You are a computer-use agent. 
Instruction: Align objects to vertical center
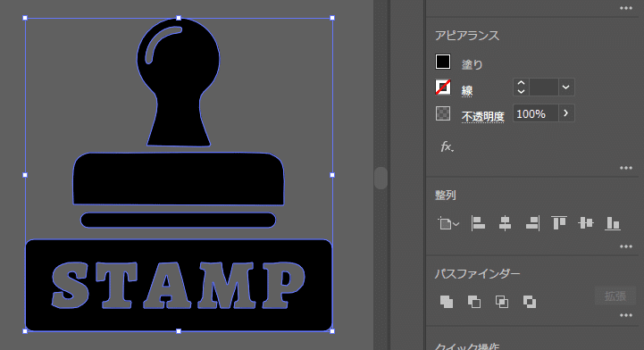point(586,223)
